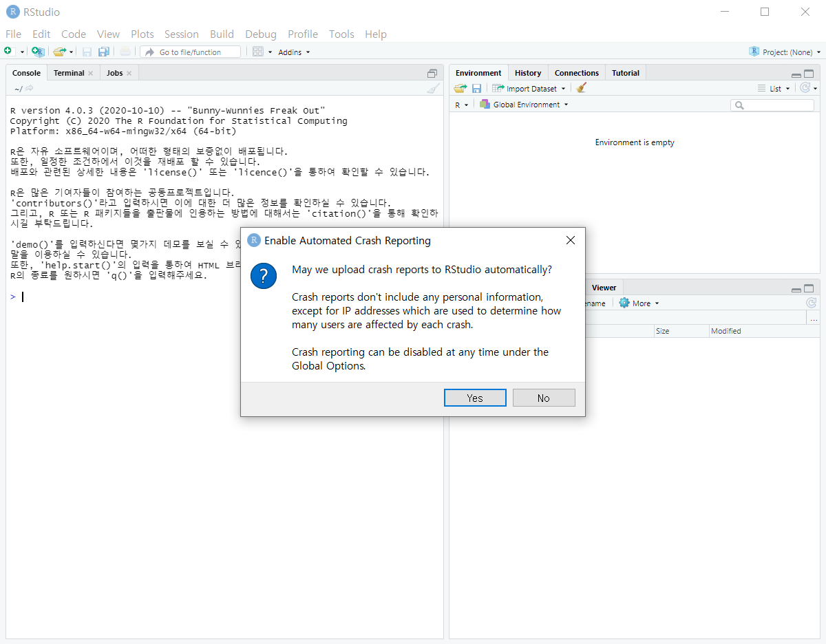Switch to the Tutorial tab
Viewport: 826px width, 644px height.
tap(626, 73)
